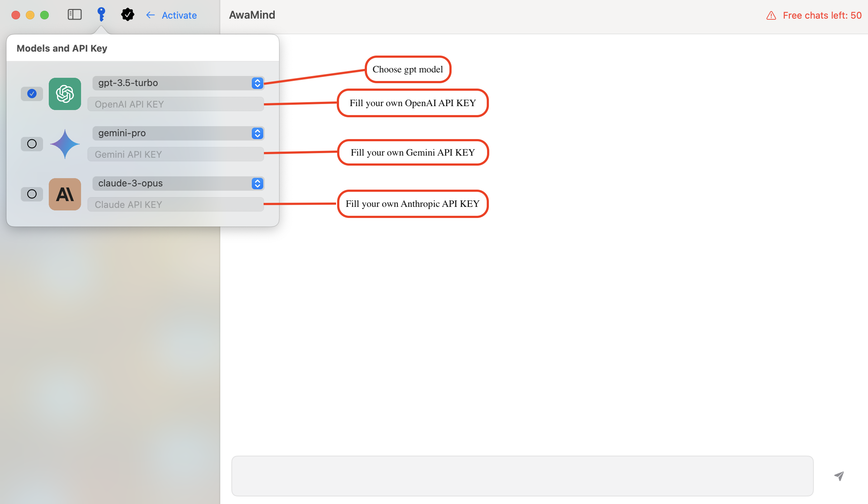Expand the gemini-pro model dropdown
The image size is (868, 504).
point(257,133)
